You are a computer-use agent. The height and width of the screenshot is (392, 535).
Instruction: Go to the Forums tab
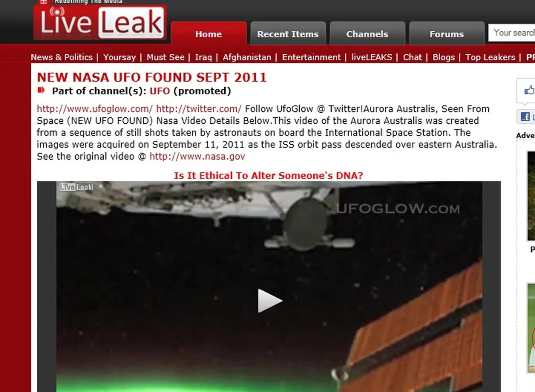click(x=447, y=34)
